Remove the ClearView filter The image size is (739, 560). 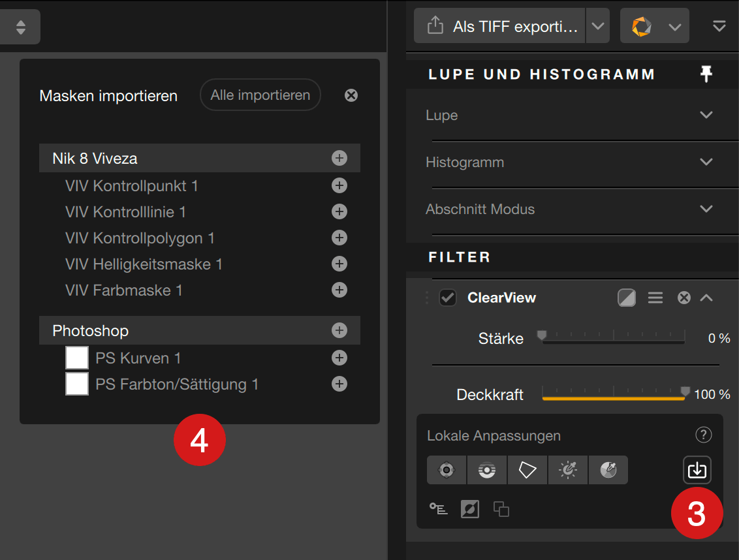(684, 298)
